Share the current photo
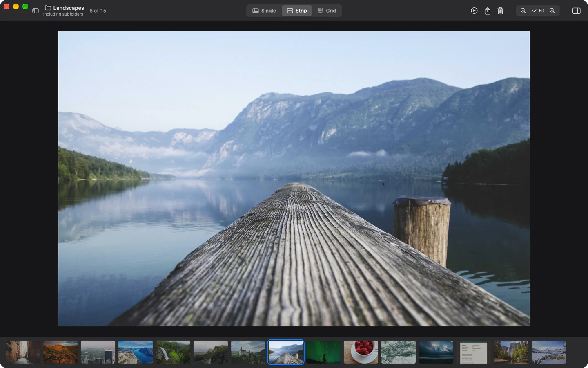The width and height of the screenshot is (588, 368). tap(487, 11)
